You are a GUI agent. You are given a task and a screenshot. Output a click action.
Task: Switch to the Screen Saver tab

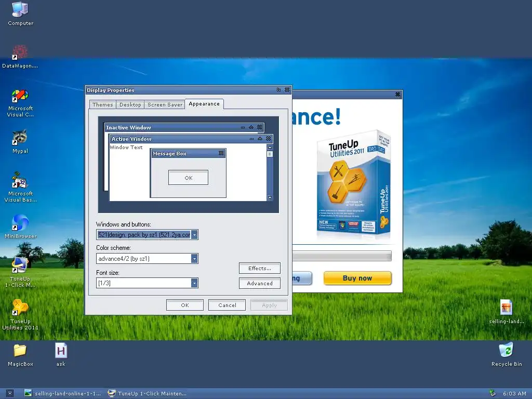coord(165,104)
